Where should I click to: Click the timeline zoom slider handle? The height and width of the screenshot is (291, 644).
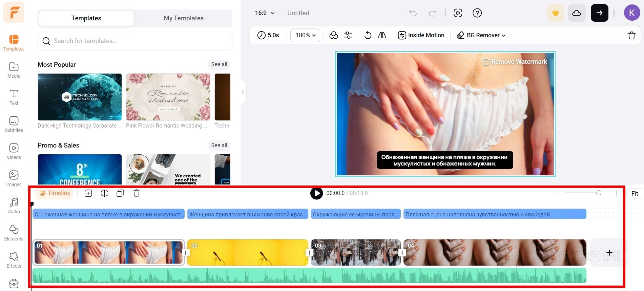click(599, 193)
